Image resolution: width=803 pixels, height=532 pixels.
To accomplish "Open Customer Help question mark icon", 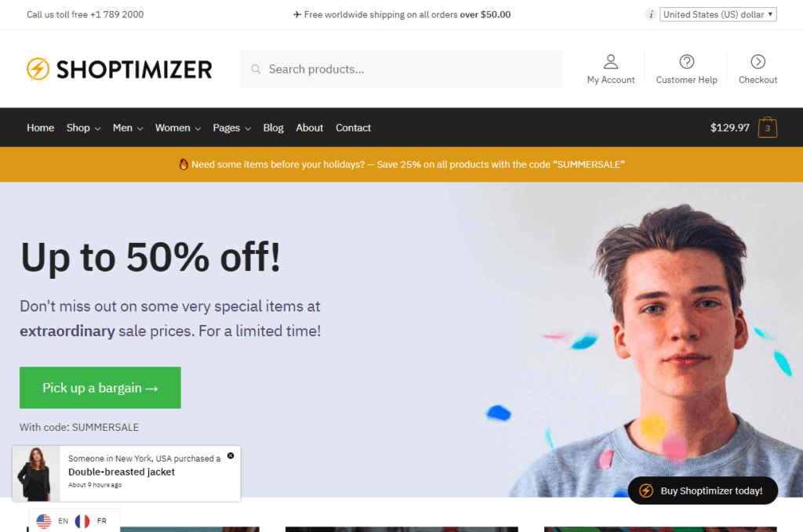I will click(686, 62).
